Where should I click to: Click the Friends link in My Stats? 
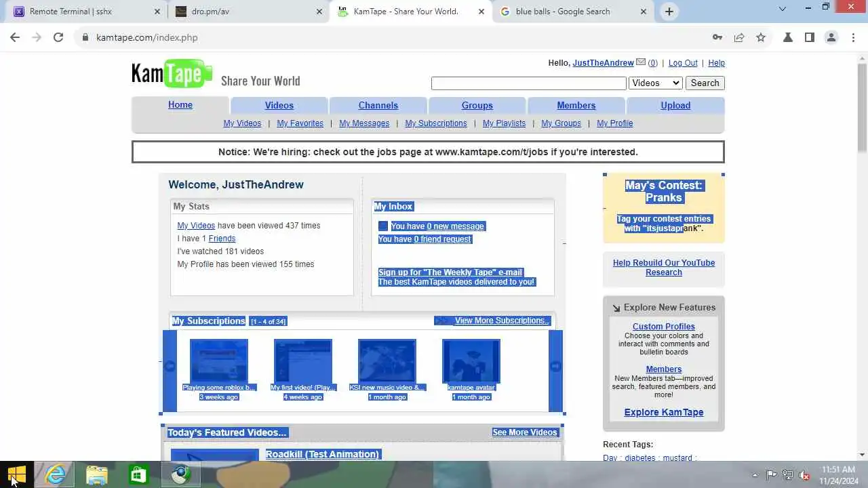[222, 239]
